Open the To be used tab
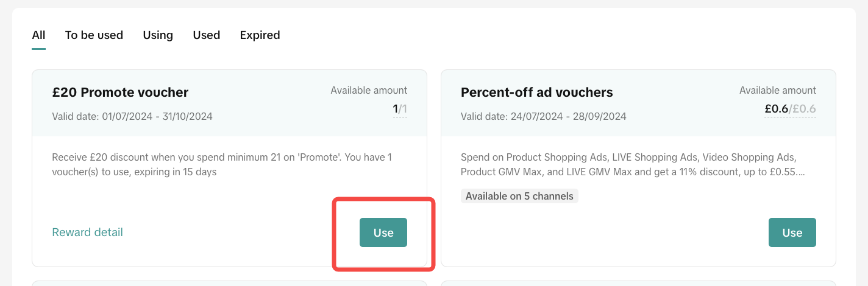 [x=94, y=35]
